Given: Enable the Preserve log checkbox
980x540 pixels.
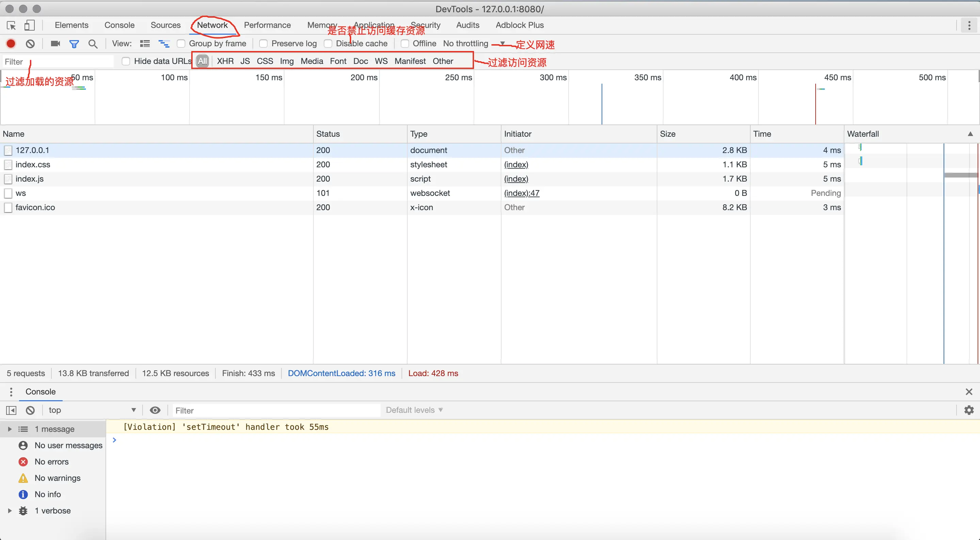Looking at the screenshot, I should 263,44.
